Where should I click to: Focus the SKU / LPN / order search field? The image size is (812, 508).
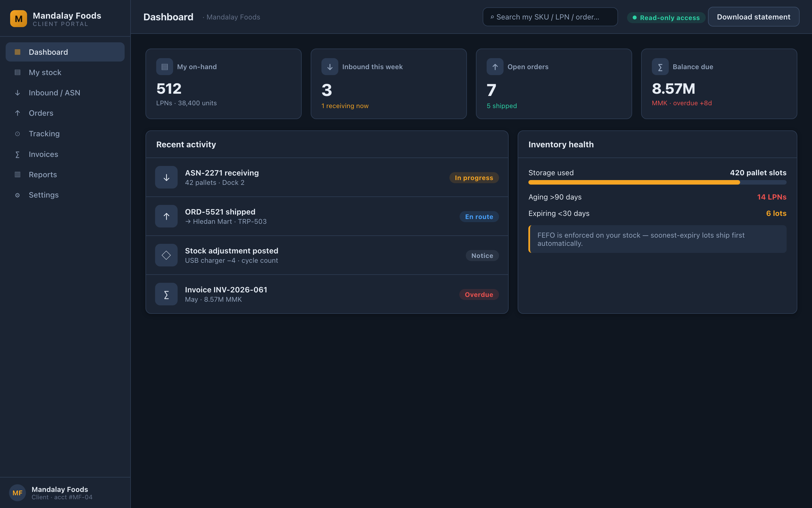[x=550, y=17]
